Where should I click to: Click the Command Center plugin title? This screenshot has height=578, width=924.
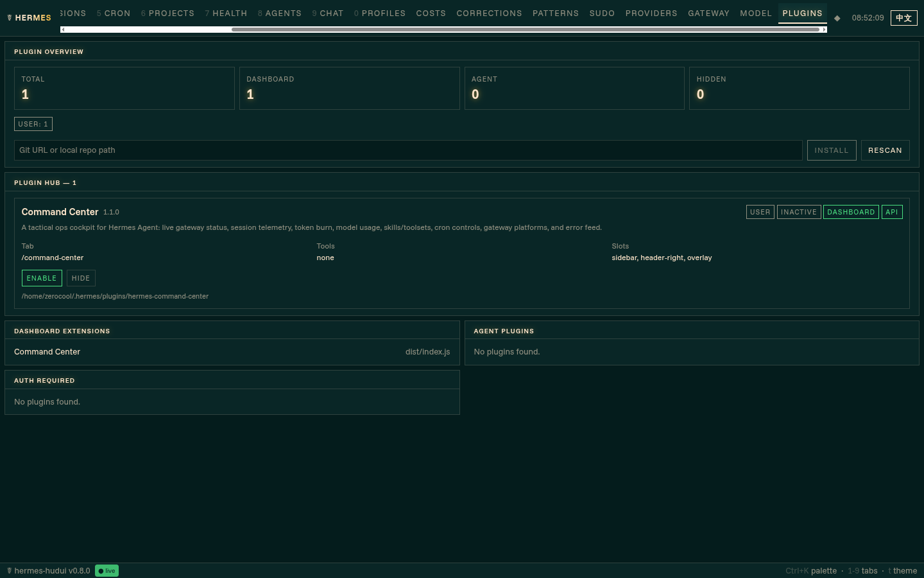[60, 212]
